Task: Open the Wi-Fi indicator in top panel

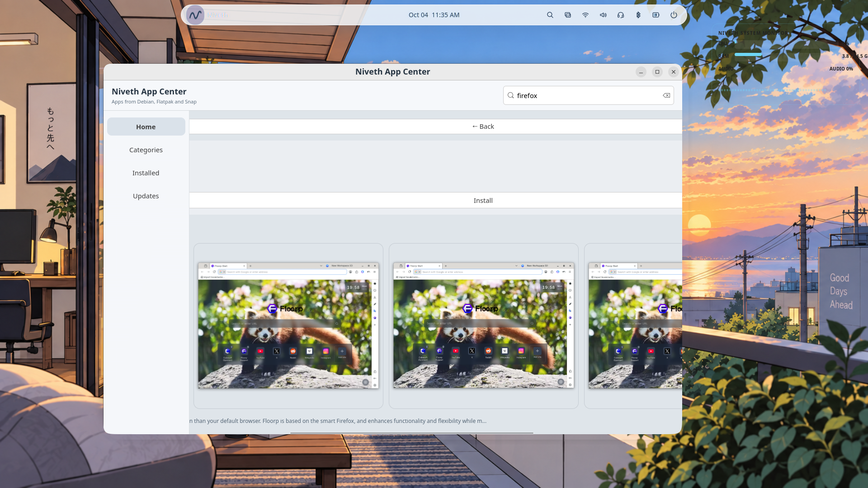Action: (x=585, y=15)
